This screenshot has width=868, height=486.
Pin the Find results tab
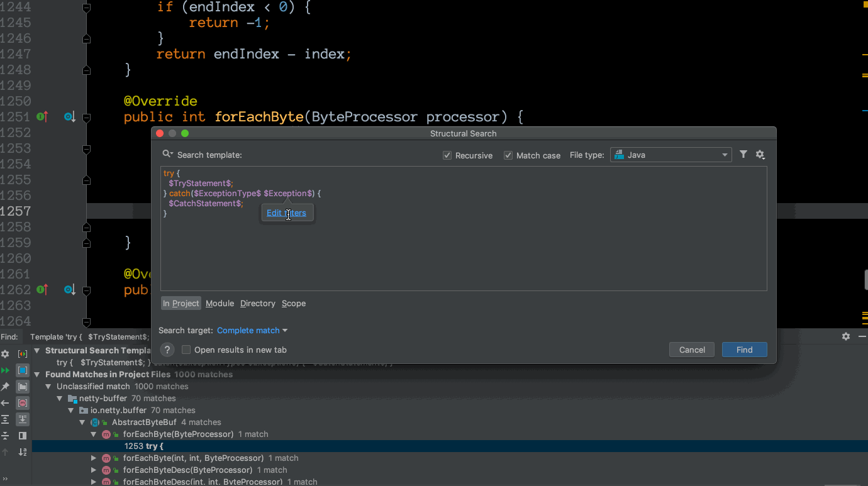click(5, 387)
